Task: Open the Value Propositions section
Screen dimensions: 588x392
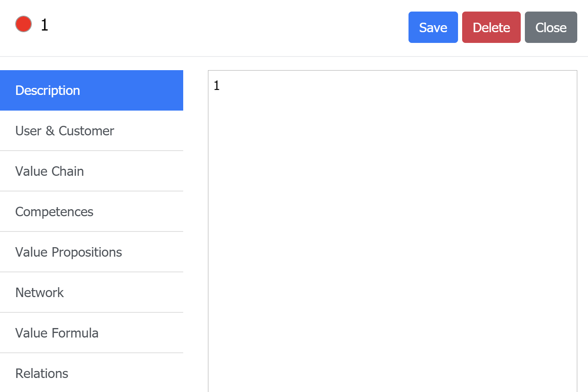Action: coord(92,252)
